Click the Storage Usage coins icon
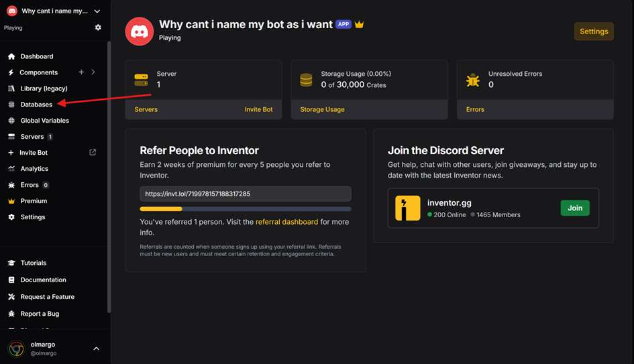This screenshot has width=634, height=364. [306, 80]
